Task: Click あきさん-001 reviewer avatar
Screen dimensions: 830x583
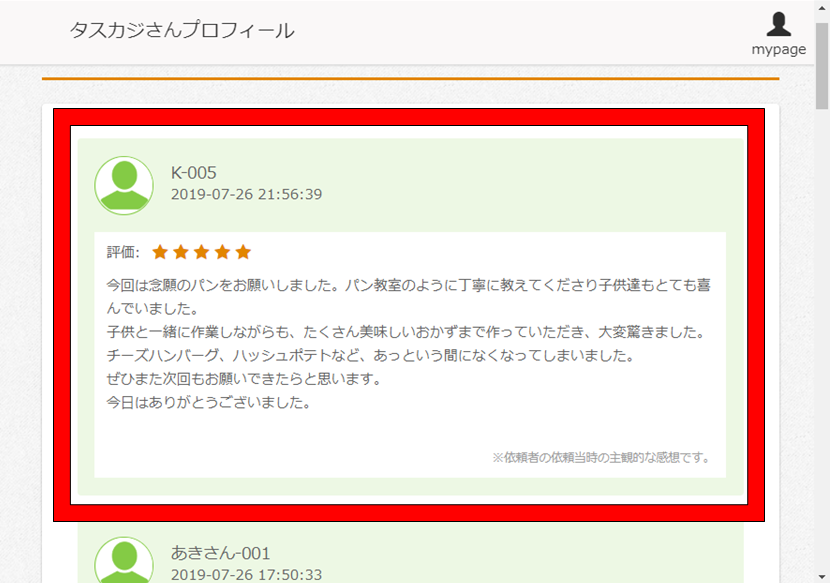Action: [x=124, y=560]
